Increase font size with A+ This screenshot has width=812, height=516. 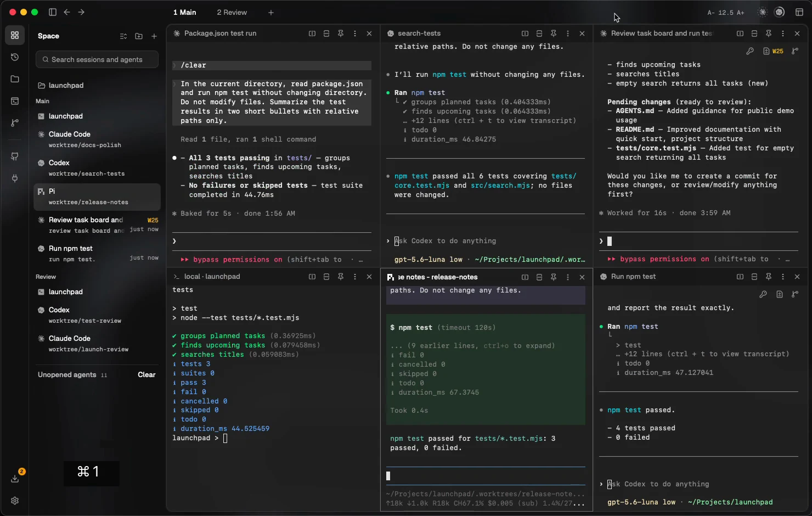741,13
